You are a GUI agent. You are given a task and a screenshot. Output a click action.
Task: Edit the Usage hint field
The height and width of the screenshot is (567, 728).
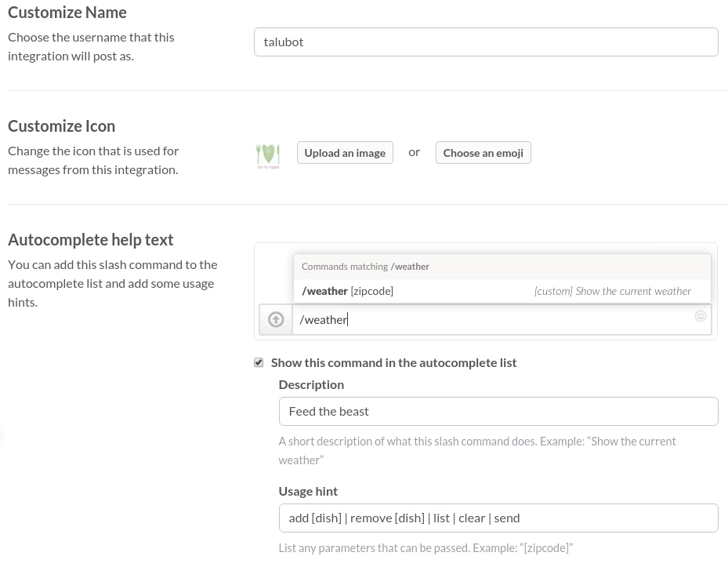coord(498,518)
